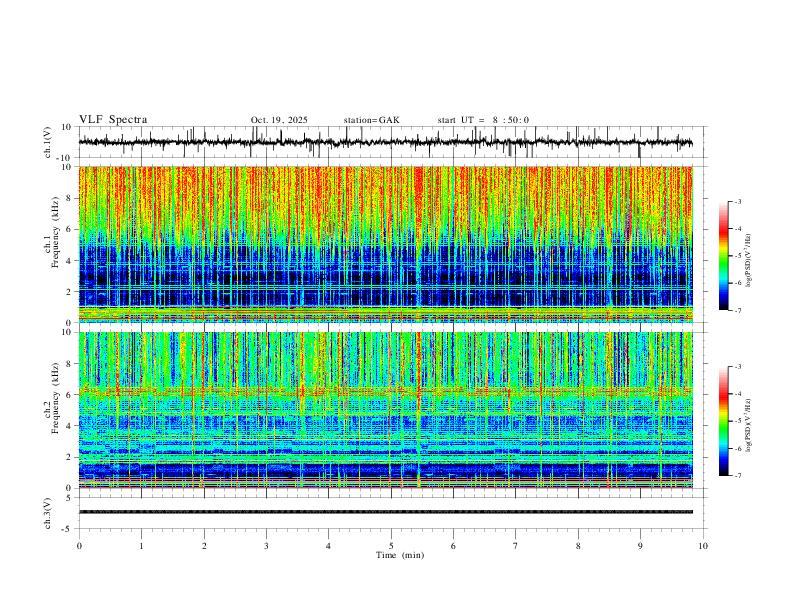The image size is (792, 612).
Task: Click the "-7" tick on ch.2 colorbar
Action: 737,476
